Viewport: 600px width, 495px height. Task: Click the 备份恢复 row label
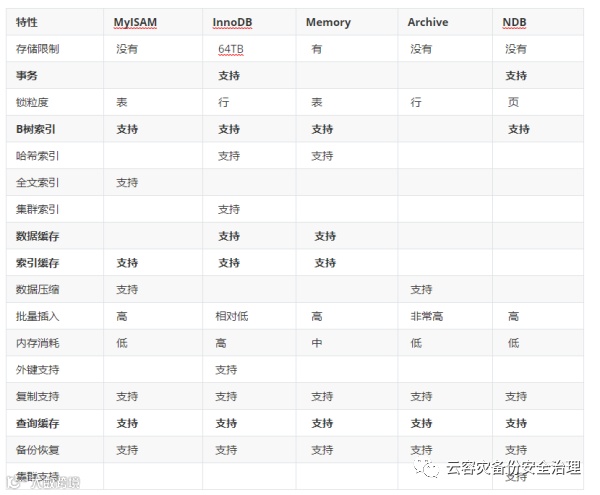38,450
